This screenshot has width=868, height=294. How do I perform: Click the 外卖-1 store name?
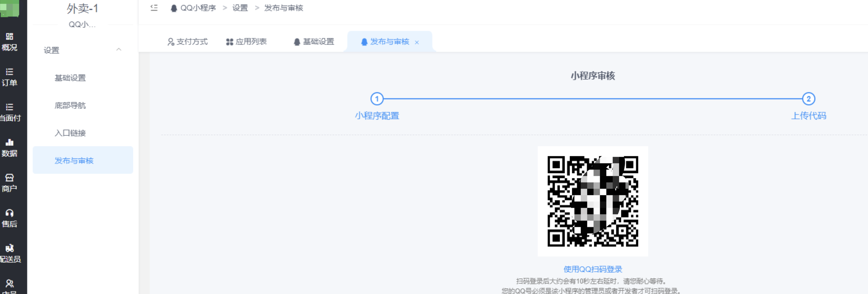83,9
